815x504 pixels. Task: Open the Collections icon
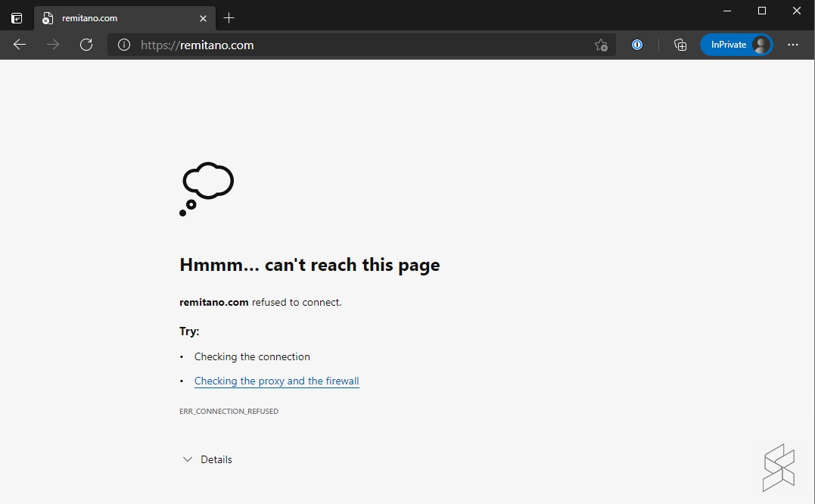point(680,45)
